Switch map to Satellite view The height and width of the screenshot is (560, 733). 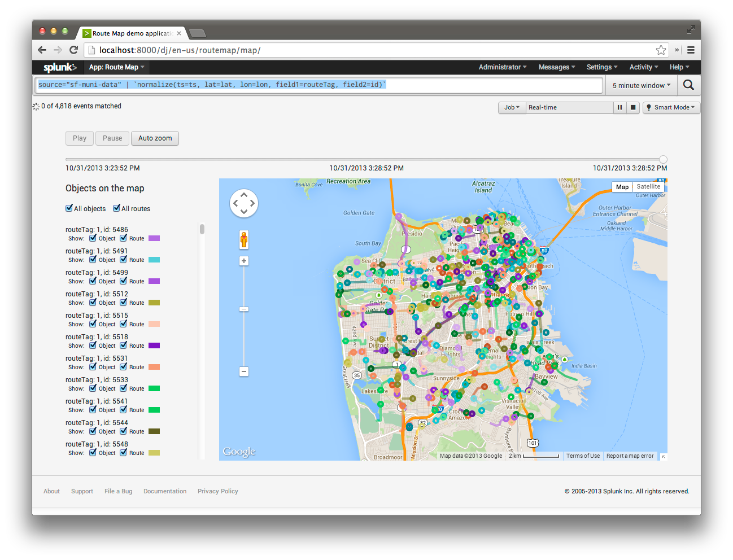pyautogui.click(x=648, y=187)
